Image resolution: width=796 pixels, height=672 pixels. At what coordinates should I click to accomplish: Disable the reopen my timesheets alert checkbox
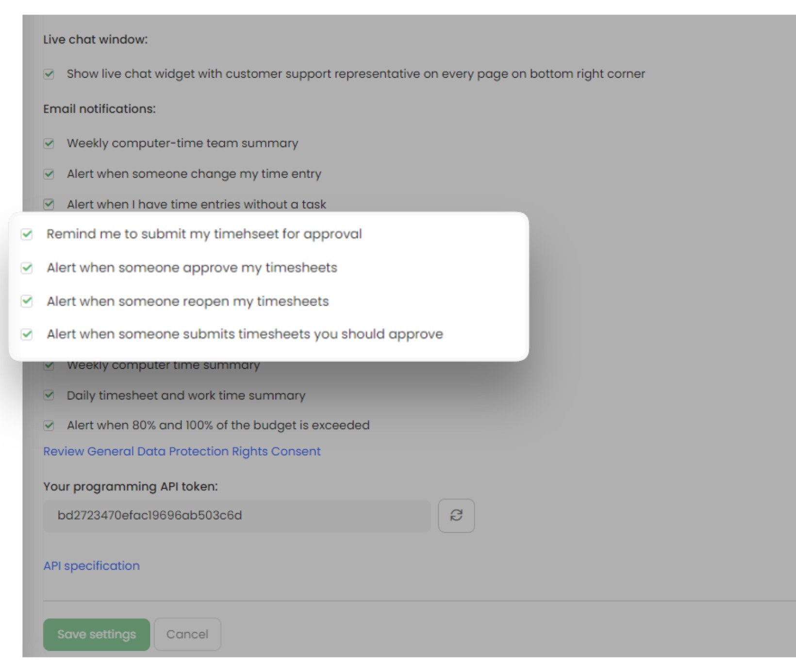click(x=27, y=301)
